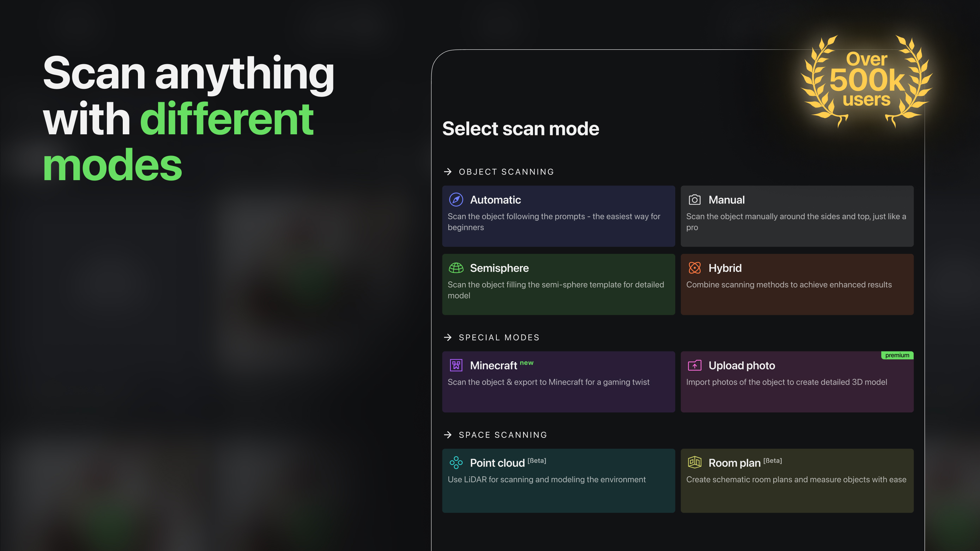Select the Automatic scan mode card

pyautogui.click(x=558, y=216)
